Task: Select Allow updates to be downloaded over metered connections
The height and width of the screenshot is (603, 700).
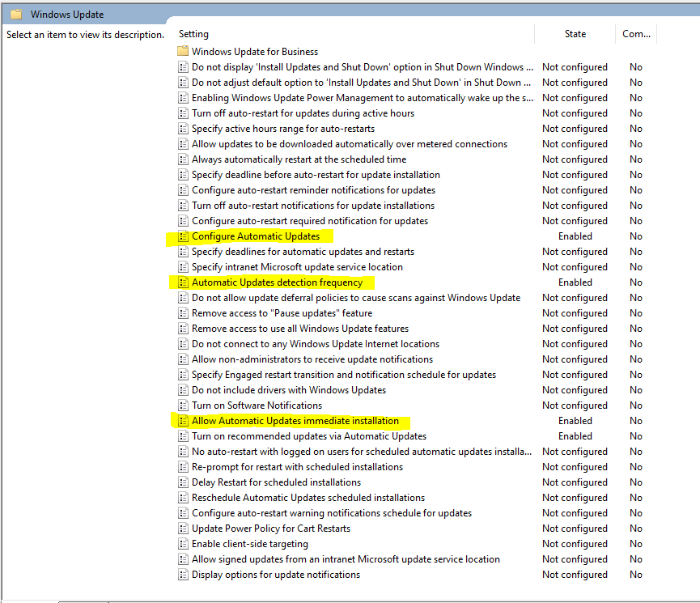Action: click(x=350, y=144)
